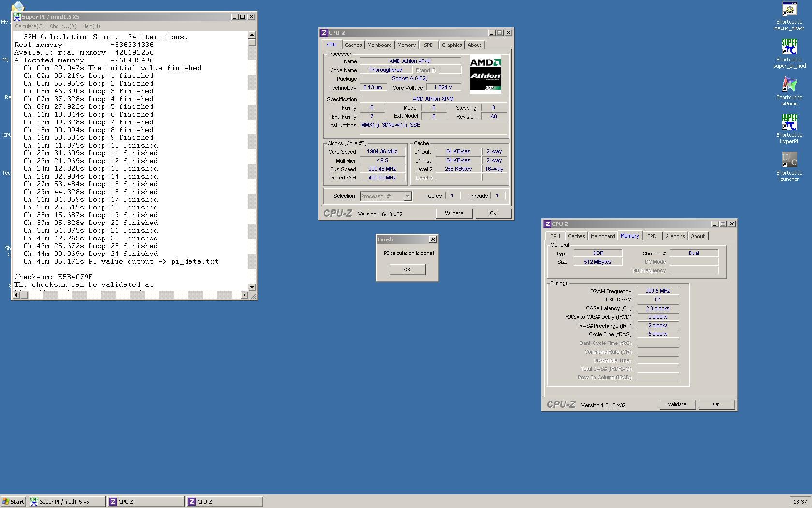This screenshot has height=508, width=812.
Task: Launch the HyperPI desktop shortcut
Action: (x=789, y=129)
